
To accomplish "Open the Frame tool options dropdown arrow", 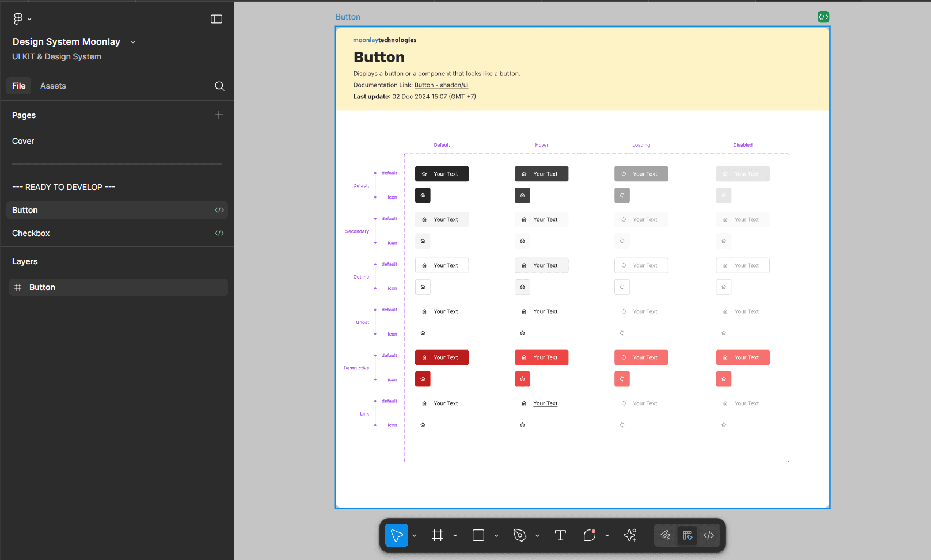I will tap(455, 536).
